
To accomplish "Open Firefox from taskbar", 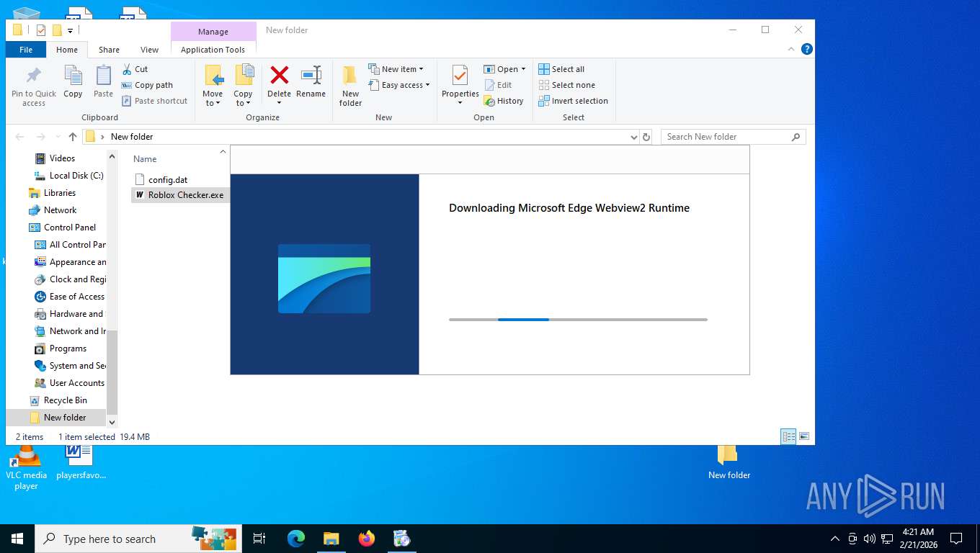I will point(367,539).
